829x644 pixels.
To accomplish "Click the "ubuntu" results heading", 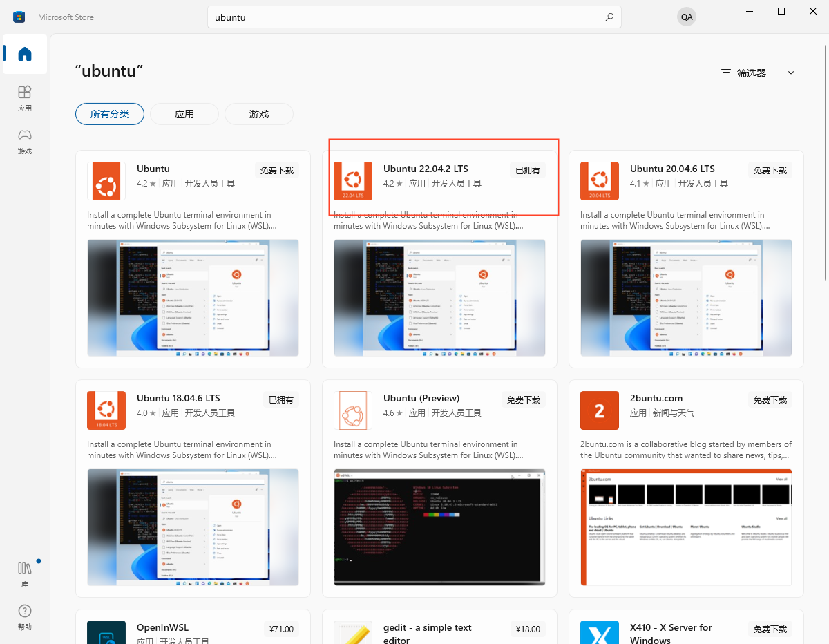I will point(109,71).
